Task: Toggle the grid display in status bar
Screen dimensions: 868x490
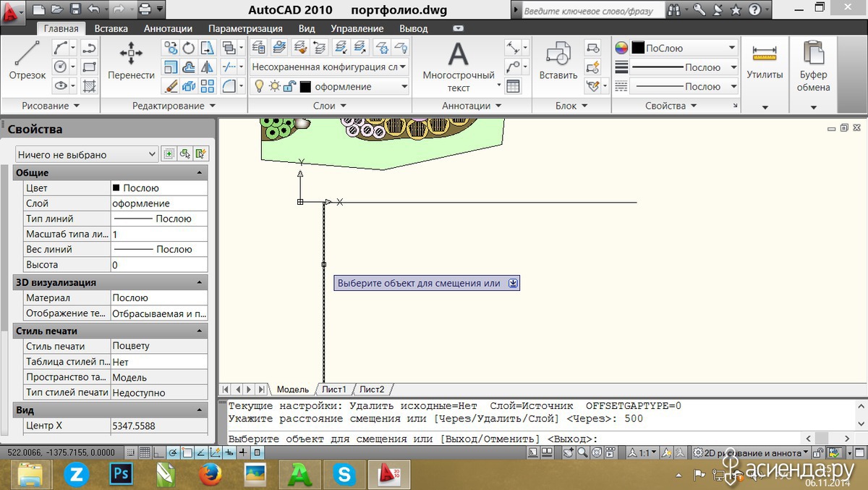Action: pyautogui.click(x=145, y=452)
